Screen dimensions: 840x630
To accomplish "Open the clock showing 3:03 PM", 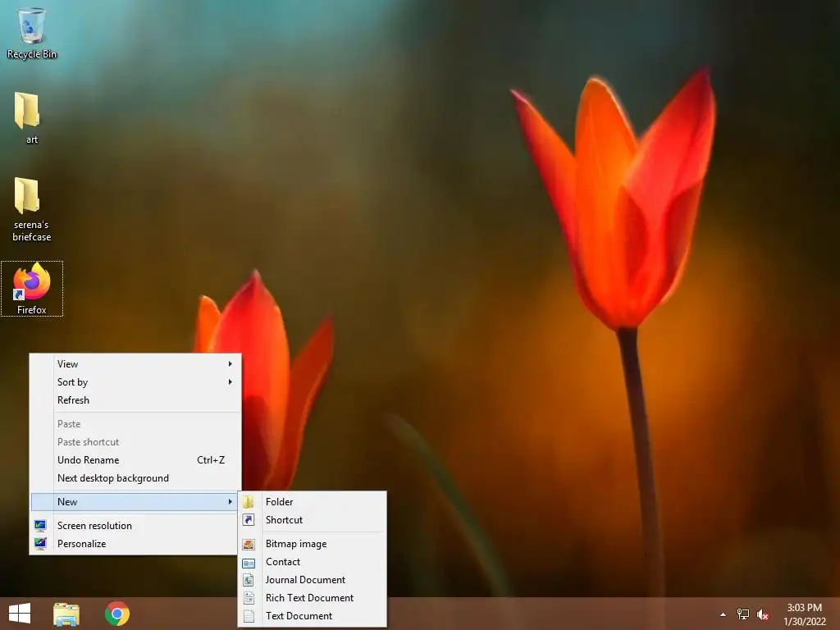I will [x=804, y=614].
